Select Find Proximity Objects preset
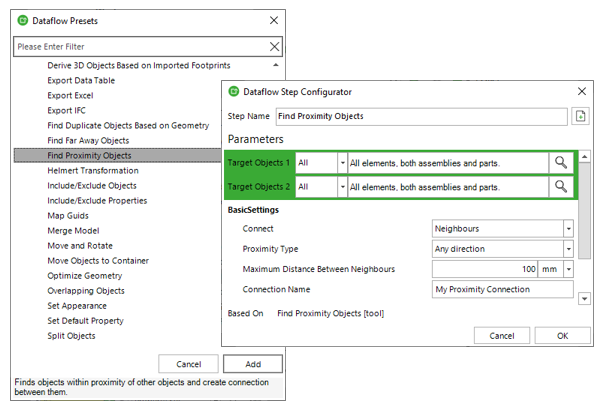Screen dimensions: 607x410 (x=118, y=156)
